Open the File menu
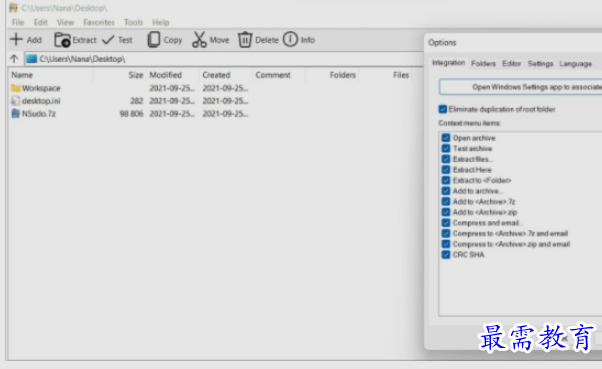The image size is (602, 369). coord(18,22)
